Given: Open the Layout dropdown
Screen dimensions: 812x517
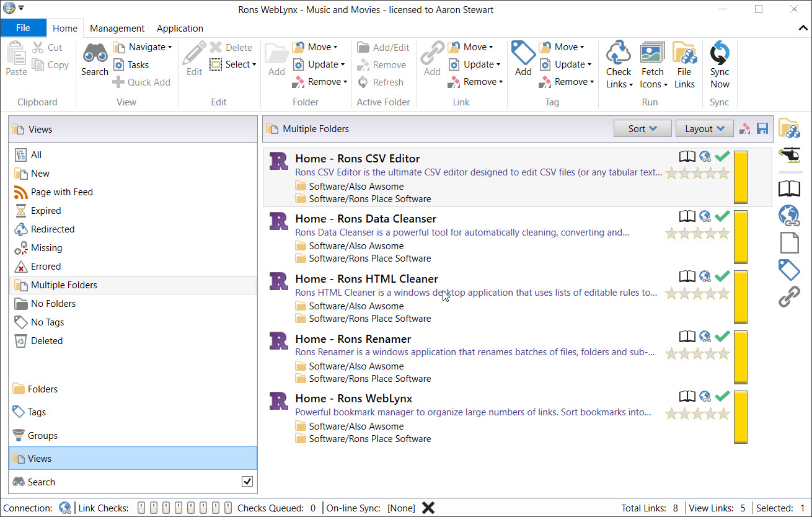Looking at the screenshot, I should point(705,128).
